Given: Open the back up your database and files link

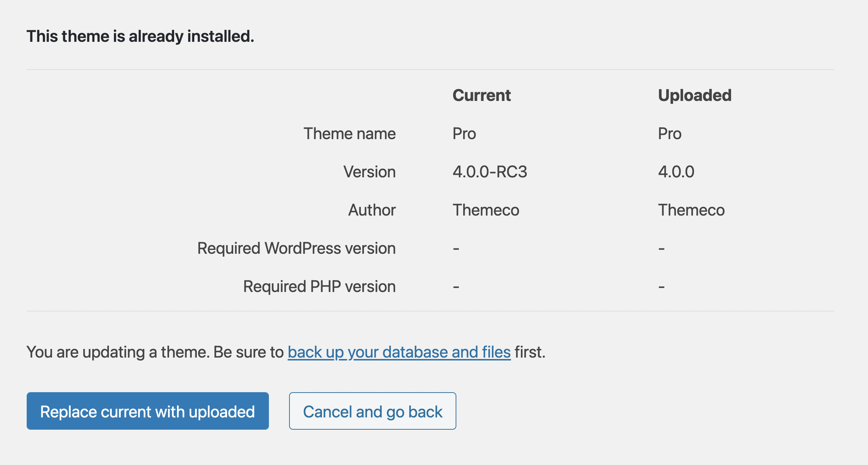Looking at the screenshot, I should pos(399,352).
